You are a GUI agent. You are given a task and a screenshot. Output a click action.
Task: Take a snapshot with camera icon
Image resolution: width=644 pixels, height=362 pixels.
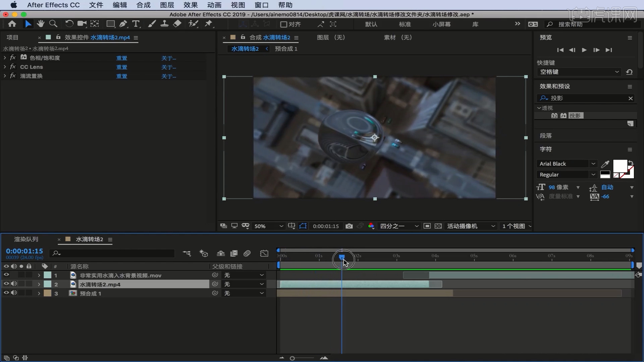point(349,226)
